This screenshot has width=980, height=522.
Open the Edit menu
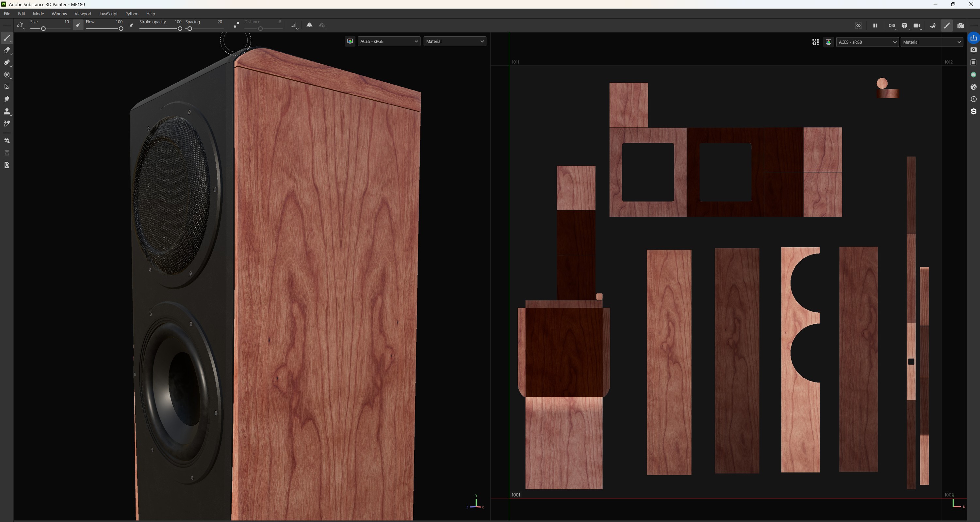[x=22, y=14]
